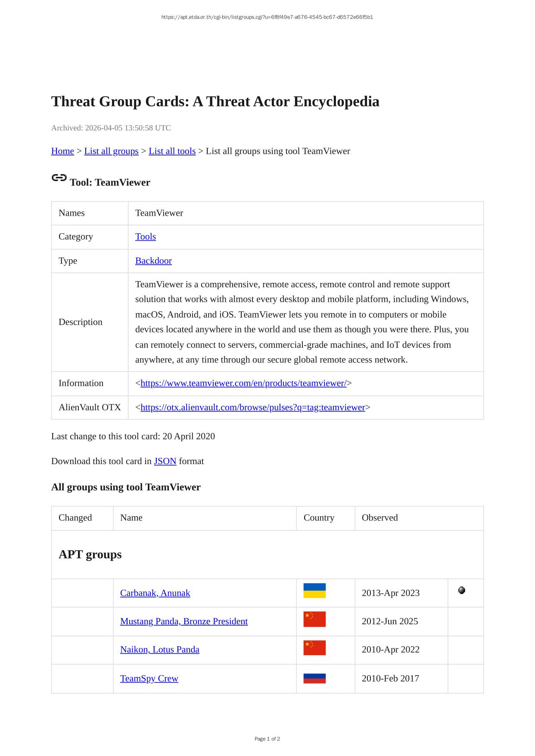The height and width of the screenshot is (756, 535).
Task: Open the Tools category link
Action: tap(145, 237)
